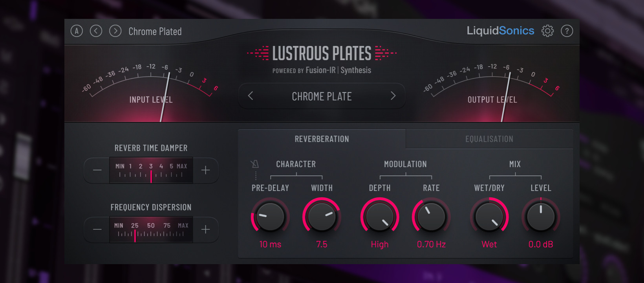Select next plate model right chevron

click(x=393, y=96)
